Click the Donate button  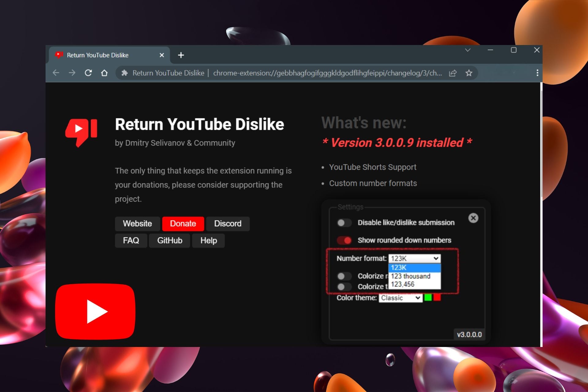[x=183, y=224]
